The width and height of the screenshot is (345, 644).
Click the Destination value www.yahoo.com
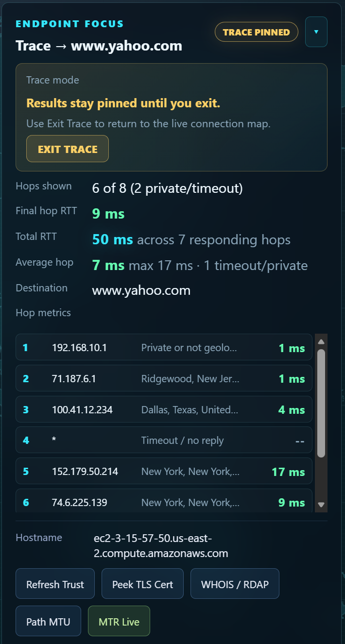(141, 290)
